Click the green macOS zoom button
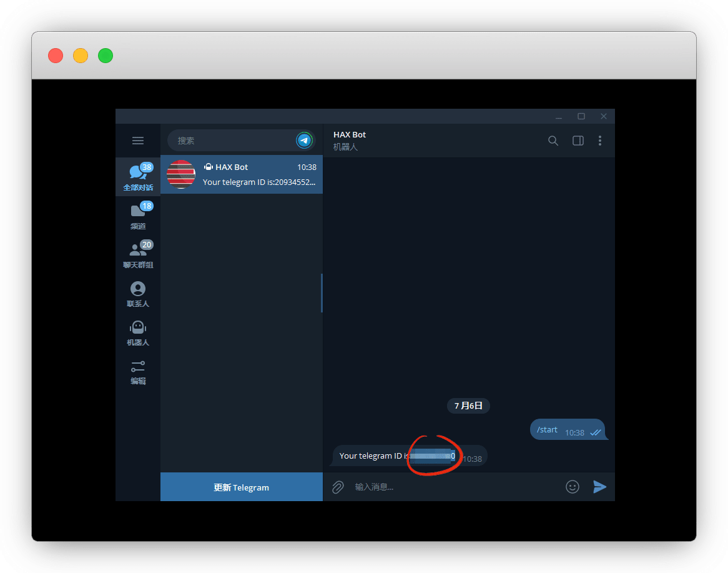The image size is (728, 573). tap(106, 56)
